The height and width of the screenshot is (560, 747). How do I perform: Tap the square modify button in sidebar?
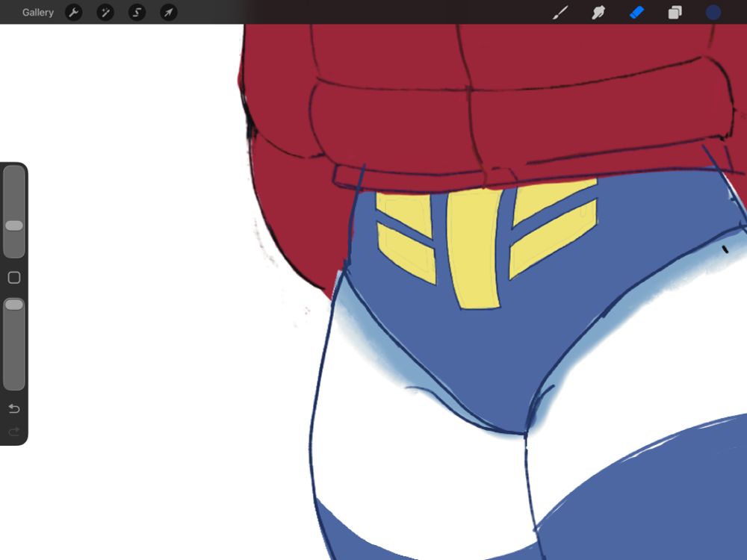coord(13,278)
